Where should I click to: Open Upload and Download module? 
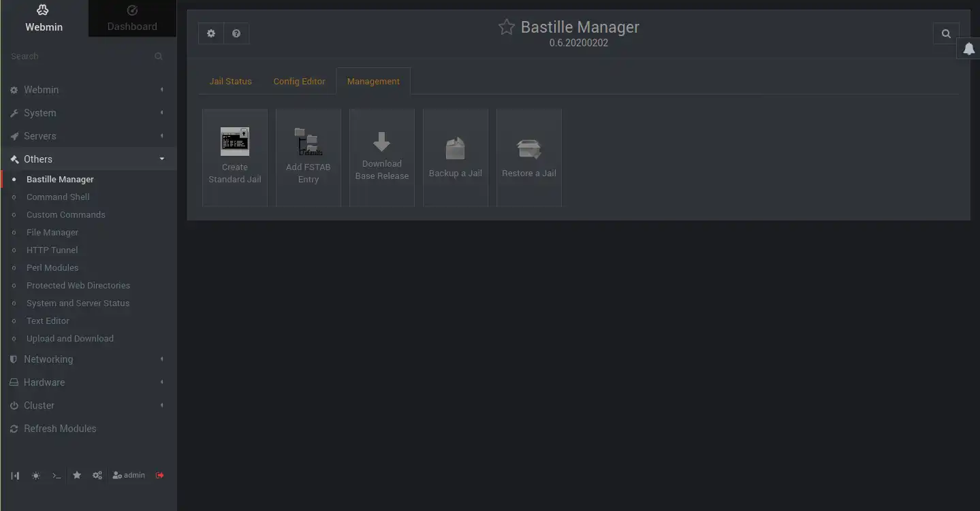(x=70, y=339)
